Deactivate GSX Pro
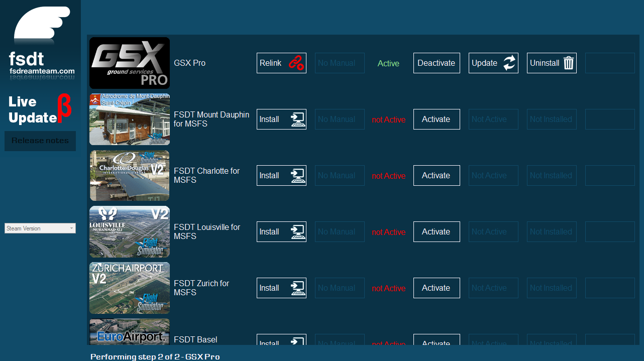Screen dimensions: 644x361 pyautogui.click(x=437, y=63)
